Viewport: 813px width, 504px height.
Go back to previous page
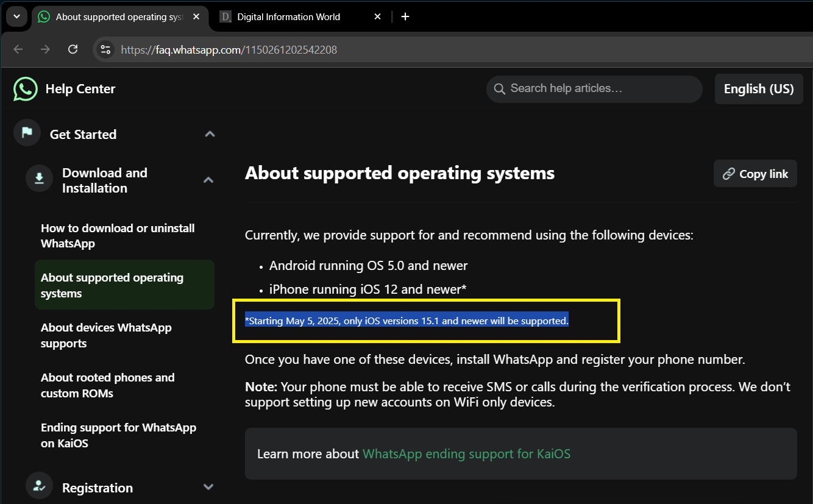18,49
